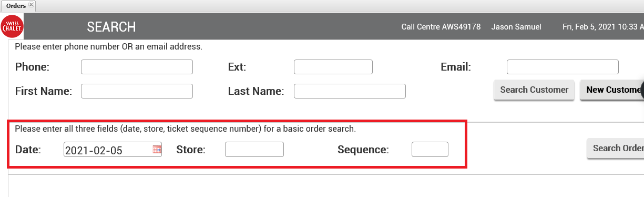Focus the Store number field
Viewport: 644px width, 197px height.
(x=254, y=150)
